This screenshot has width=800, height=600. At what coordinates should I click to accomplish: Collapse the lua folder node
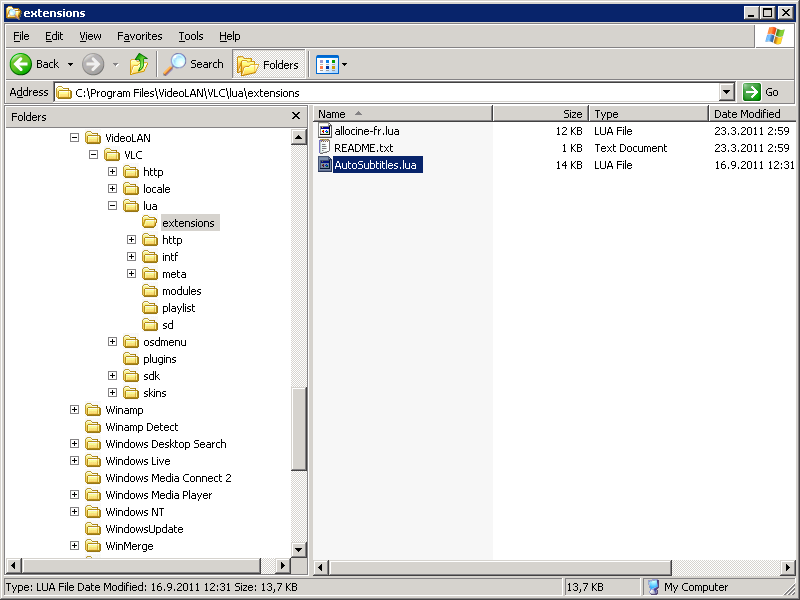click(112, 206)
